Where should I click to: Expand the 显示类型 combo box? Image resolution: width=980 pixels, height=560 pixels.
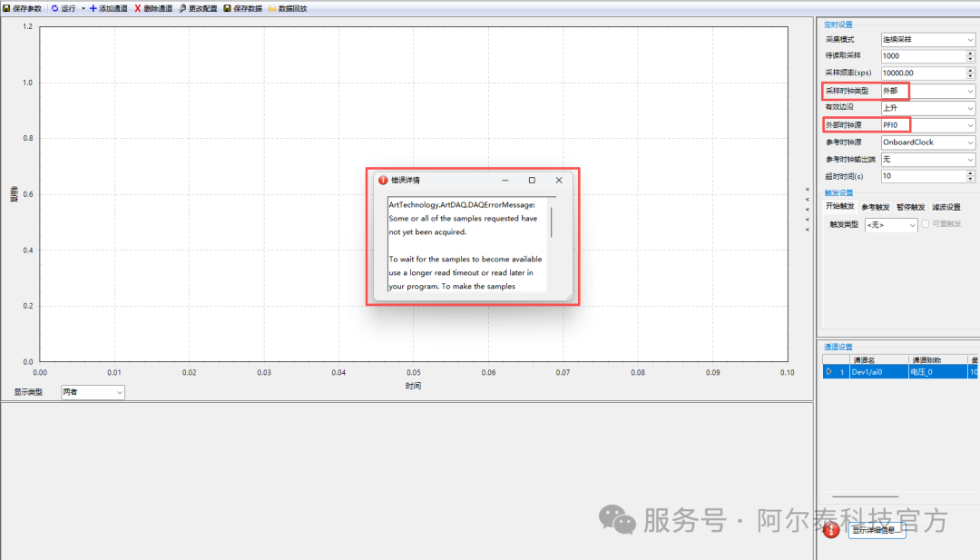(x=119, y=392)
